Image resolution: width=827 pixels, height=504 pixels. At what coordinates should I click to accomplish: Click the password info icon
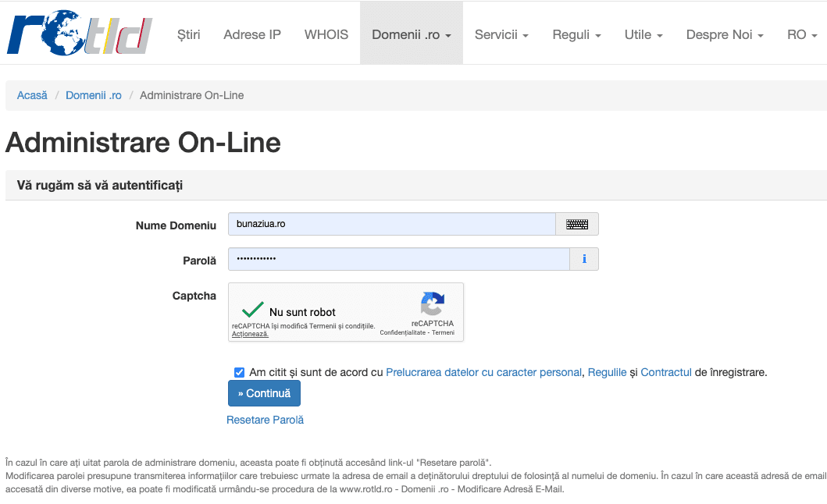pyautogui.click(x=584, y=259)
